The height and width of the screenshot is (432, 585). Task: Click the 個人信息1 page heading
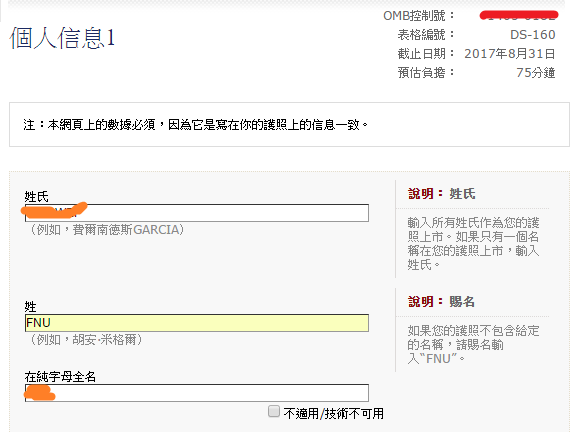click(x=62, y=38)
